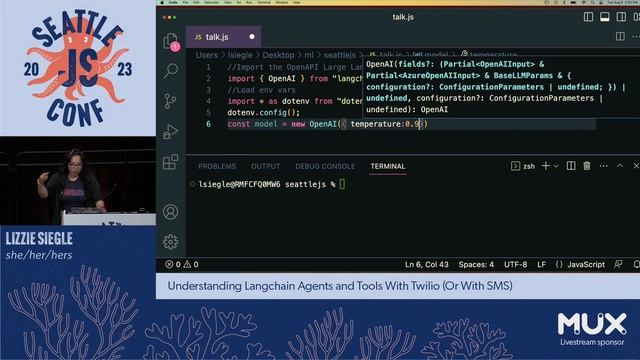
Task: Click the zsh terminal shell label
Action: [523, 166]
